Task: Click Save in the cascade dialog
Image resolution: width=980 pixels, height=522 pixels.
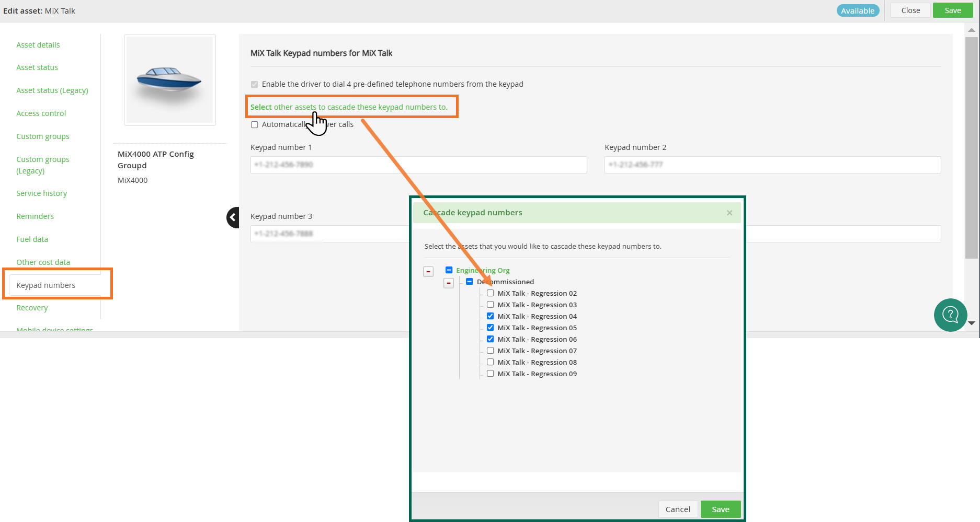Action: pos(721,509)
